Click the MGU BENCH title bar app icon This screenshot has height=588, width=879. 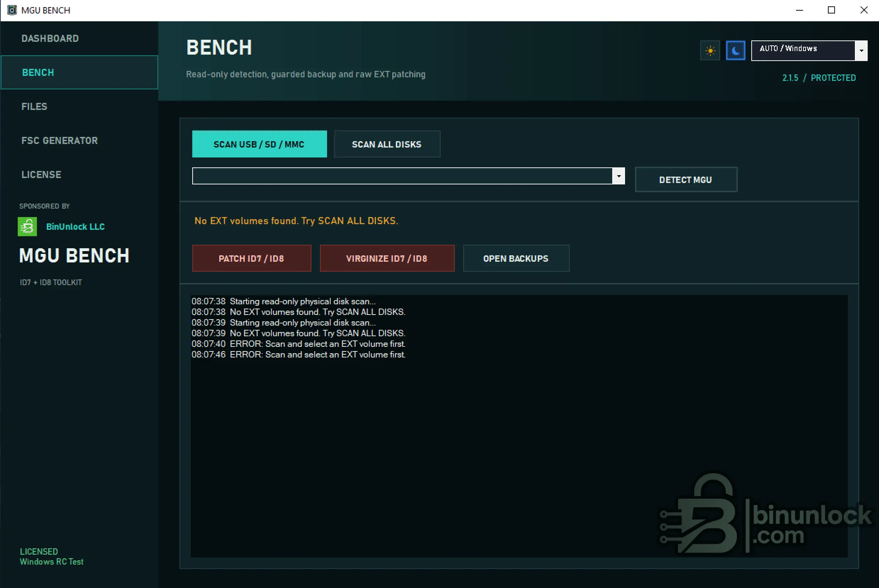(12, 10)
